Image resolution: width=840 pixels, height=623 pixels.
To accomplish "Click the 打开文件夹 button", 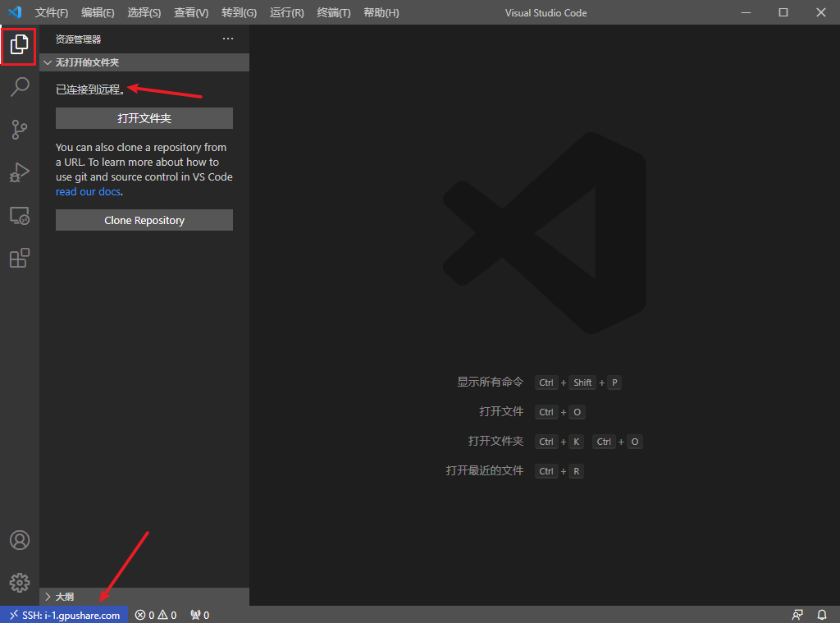I will [x=144, y=118].
